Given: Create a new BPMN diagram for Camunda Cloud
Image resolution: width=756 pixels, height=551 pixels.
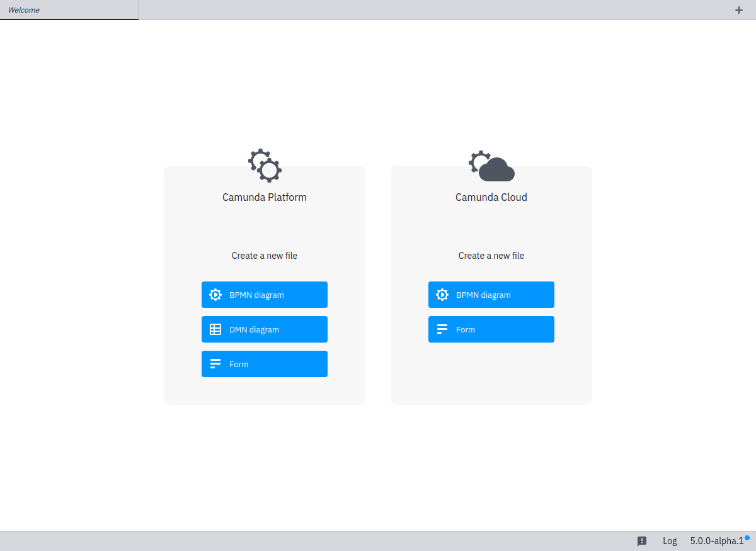Looking at the screenshot, I should tap(491, 294).
